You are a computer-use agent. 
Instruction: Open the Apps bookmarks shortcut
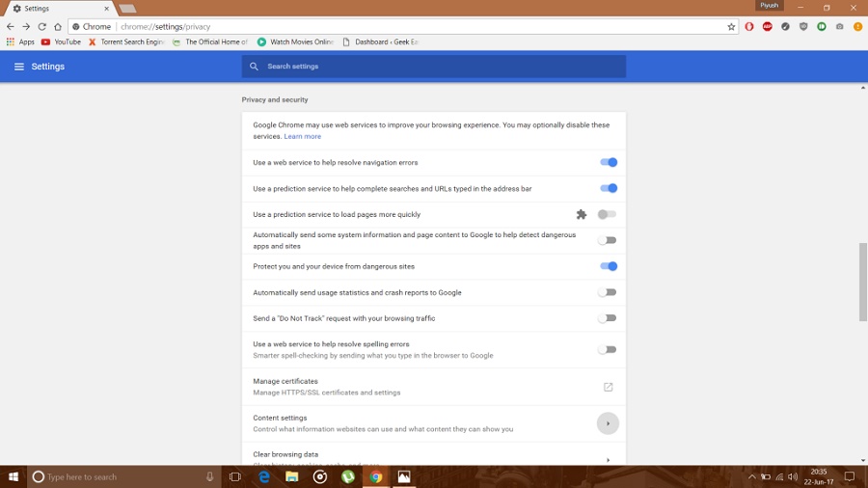click(x=20, y=42)
